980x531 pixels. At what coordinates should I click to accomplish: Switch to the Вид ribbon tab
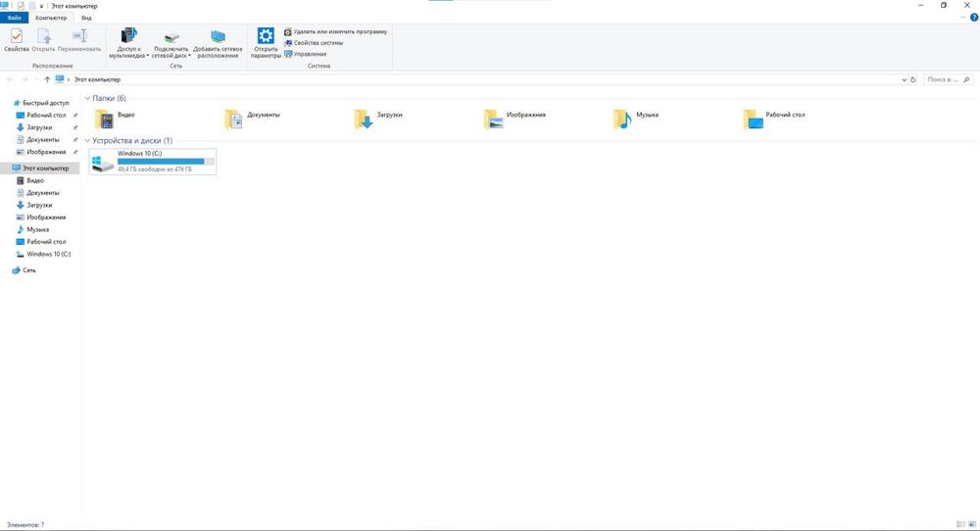[86, 18]
